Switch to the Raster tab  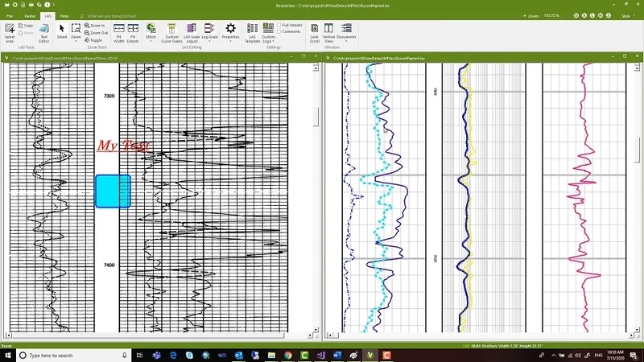click(30, 16)
